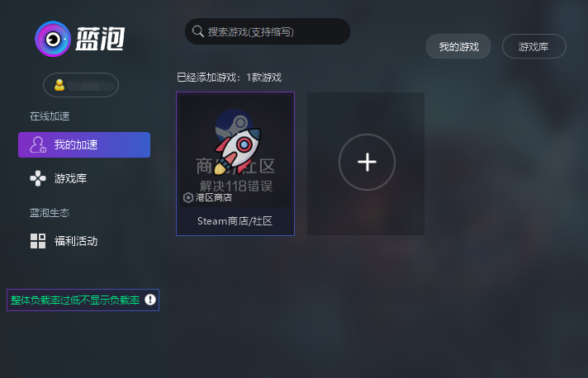The image size is (588, 378).
Task: Click the 我的加速 person icon
Action: pos(38,144)
